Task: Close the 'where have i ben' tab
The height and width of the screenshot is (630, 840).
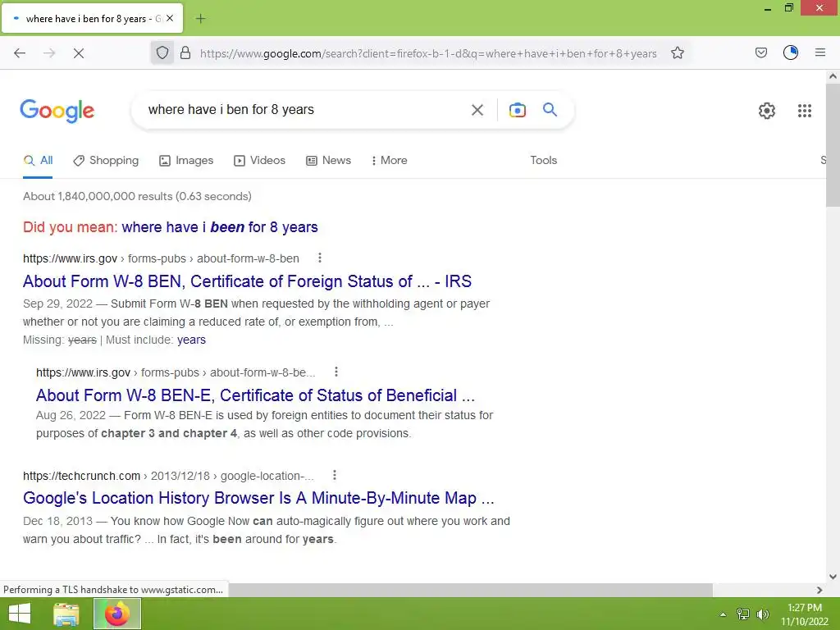Action: point(170,18)
